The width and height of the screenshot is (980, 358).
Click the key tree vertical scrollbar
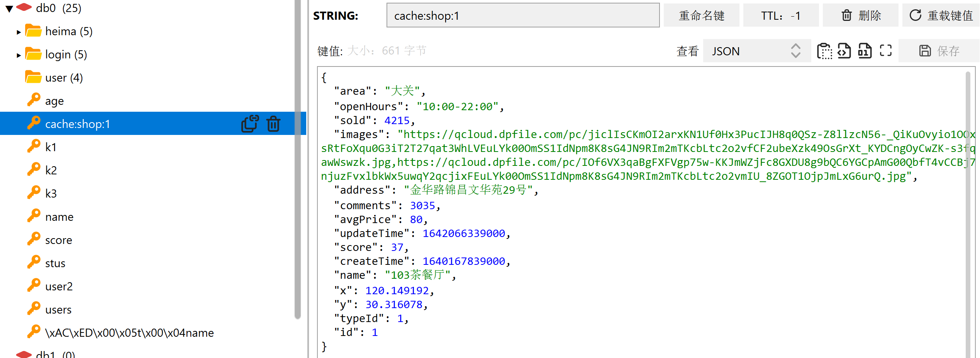[297, 159]
